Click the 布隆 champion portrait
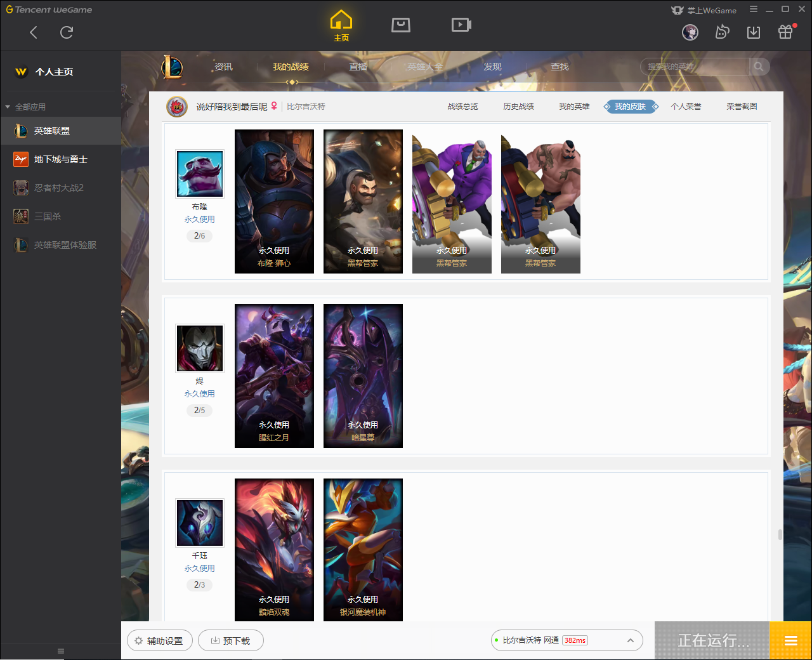812x660 pixels. 200,174
